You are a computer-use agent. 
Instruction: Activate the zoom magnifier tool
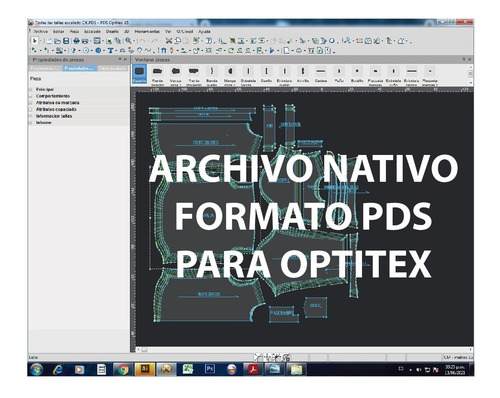128,41
